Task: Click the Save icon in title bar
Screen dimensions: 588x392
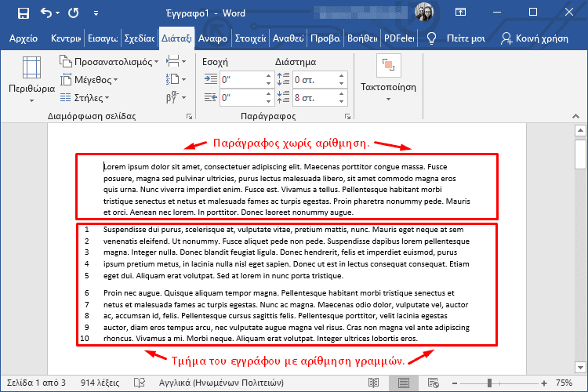Action: [x=24, y=13]
